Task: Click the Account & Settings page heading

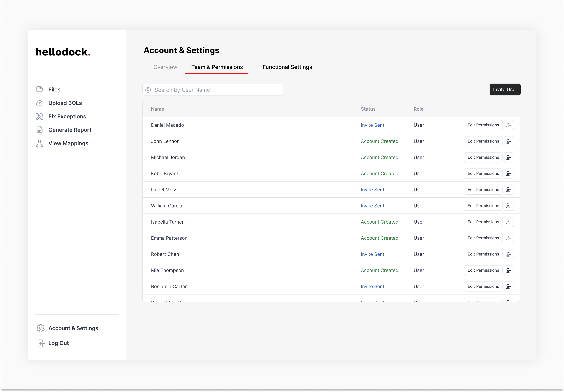Action: point(181,50)
